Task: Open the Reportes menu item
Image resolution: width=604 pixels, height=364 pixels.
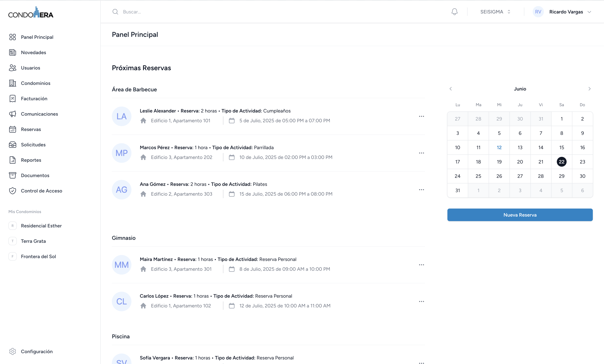Action: click(31, 160)
